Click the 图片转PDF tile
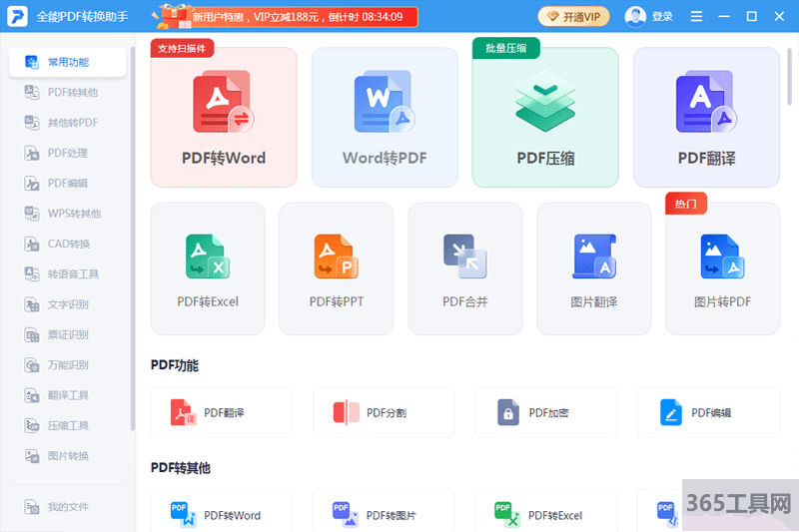The width and height of the screenshot is (799, 532). pyautogui.click(x=722, y=269)
